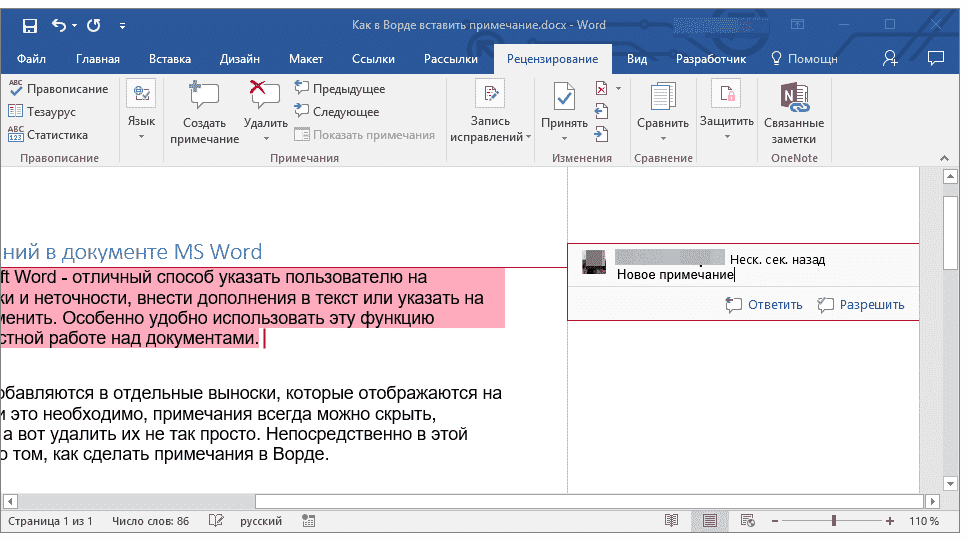Click the Save icon in title bar
The width and height of the screenshot is (968, 541).
point(30,25)
